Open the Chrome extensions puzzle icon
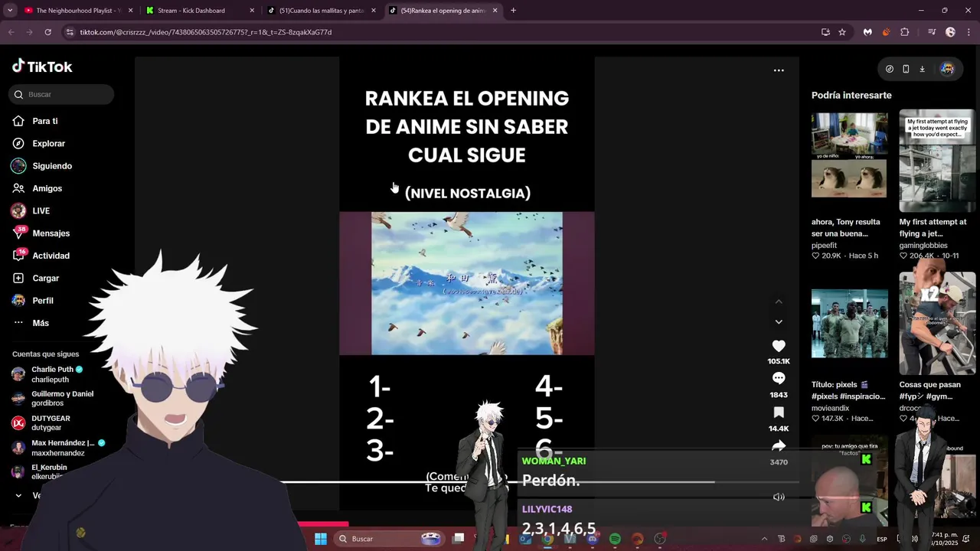The image size is (980, 551). tap(905, 32)
